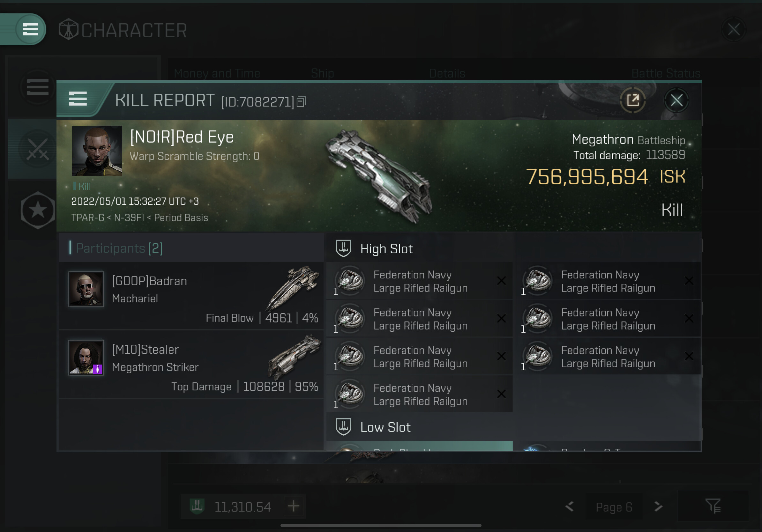
Task: Select participant [GOOP]Badran
Action: pyautogui.click(x=191, y=296)
